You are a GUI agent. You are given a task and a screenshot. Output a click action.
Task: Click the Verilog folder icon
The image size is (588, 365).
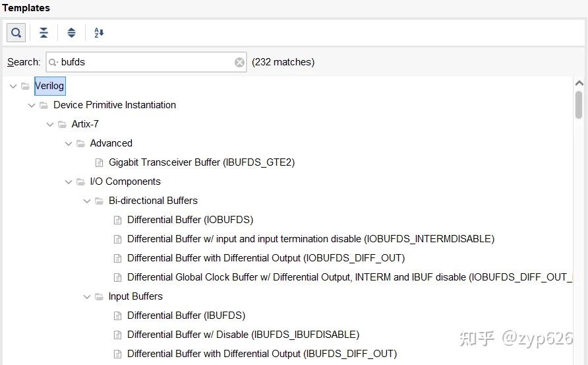pos(25,86)
